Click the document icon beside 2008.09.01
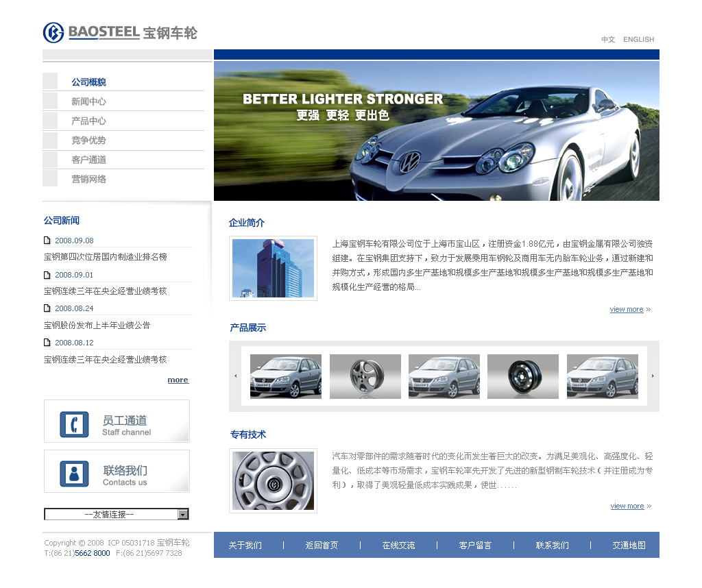Screen dimensions: 702x588 tap(47, 275)
